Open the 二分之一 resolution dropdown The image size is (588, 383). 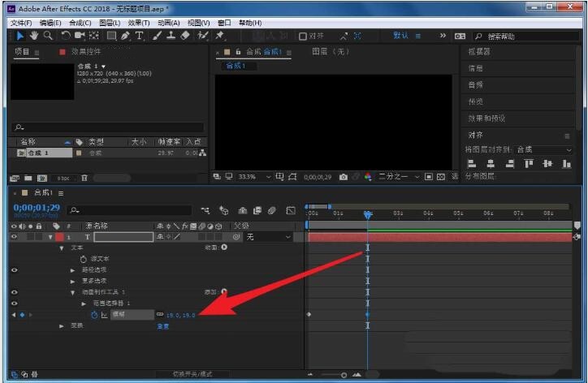click(x=399, y=177)
